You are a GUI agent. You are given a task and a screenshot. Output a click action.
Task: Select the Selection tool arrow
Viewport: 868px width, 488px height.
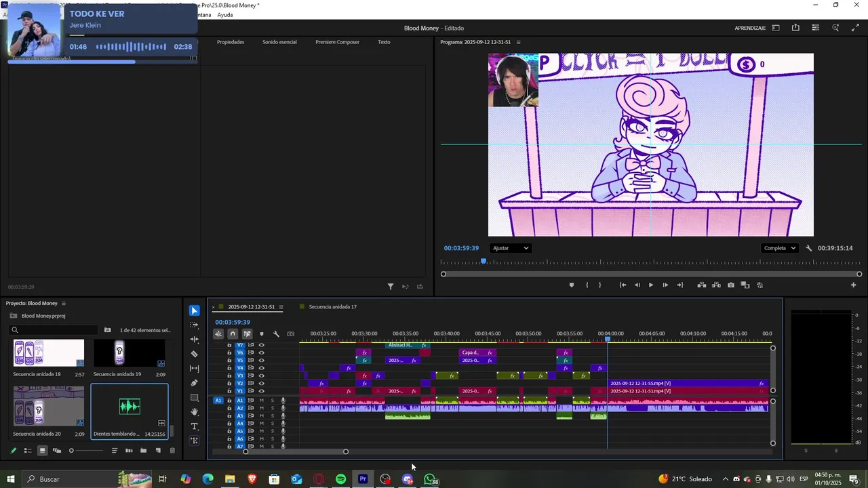coord(195,310)
